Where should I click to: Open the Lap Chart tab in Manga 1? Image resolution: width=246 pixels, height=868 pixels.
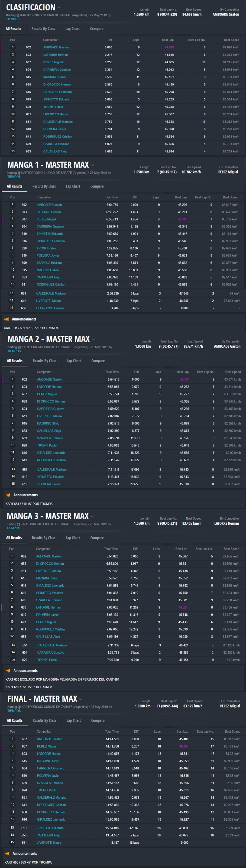tap(73, 186)
